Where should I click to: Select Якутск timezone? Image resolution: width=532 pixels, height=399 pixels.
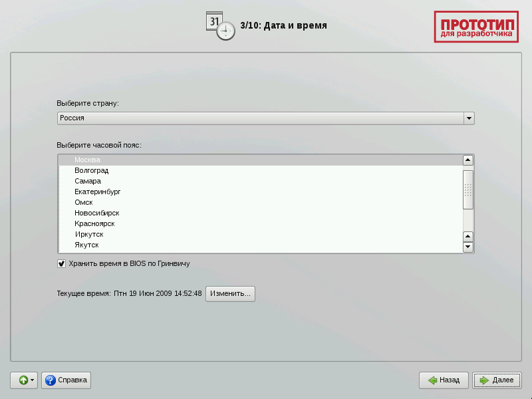click(260, 245)
